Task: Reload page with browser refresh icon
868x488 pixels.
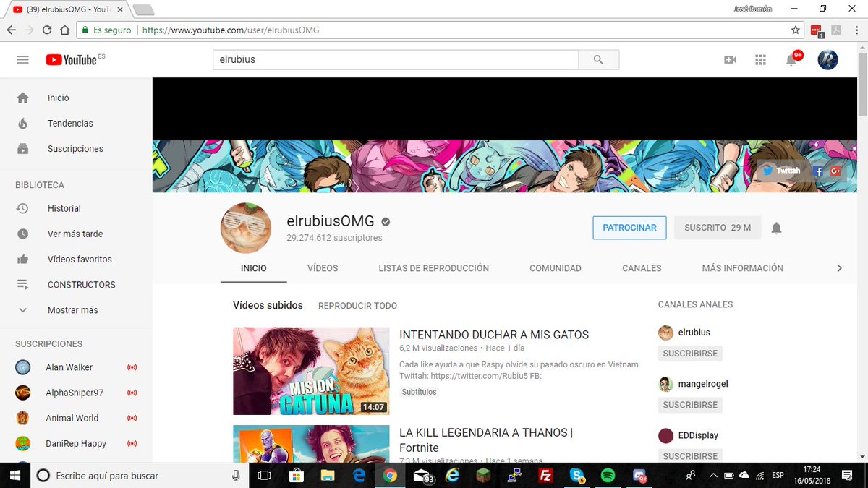Action: click(48, 30)
